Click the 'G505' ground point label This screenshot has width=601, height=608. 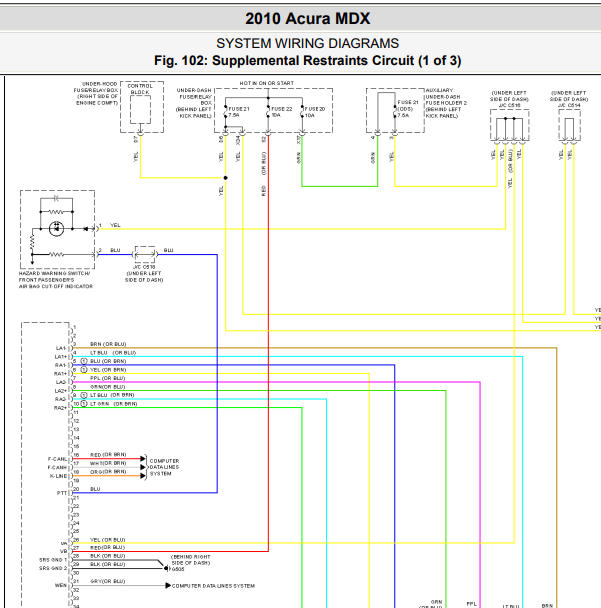178,569
